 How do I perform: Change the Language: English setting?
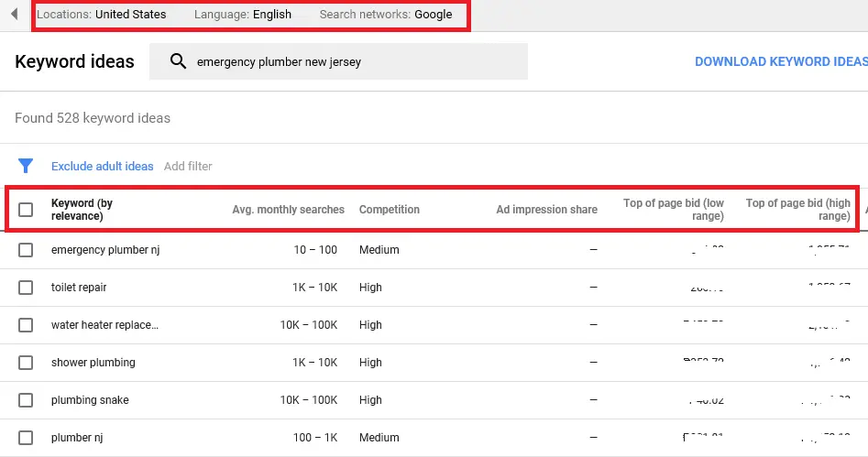(243, 15)
